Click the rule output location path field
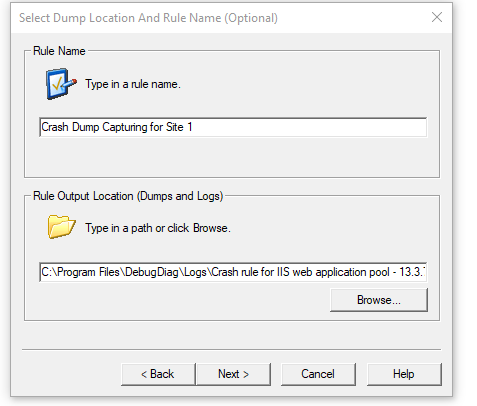 [x=233, y=272]
